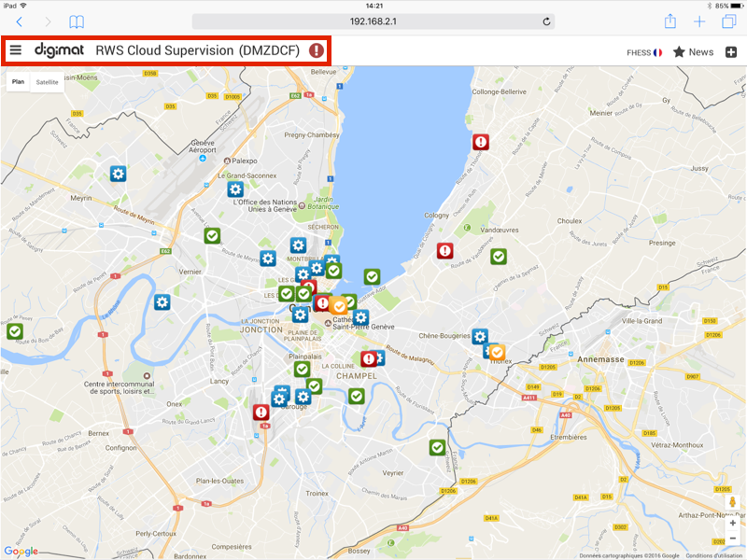Screen dimensions: 747x560
Task: Select green check marker below Champel label
Action: 357,396
